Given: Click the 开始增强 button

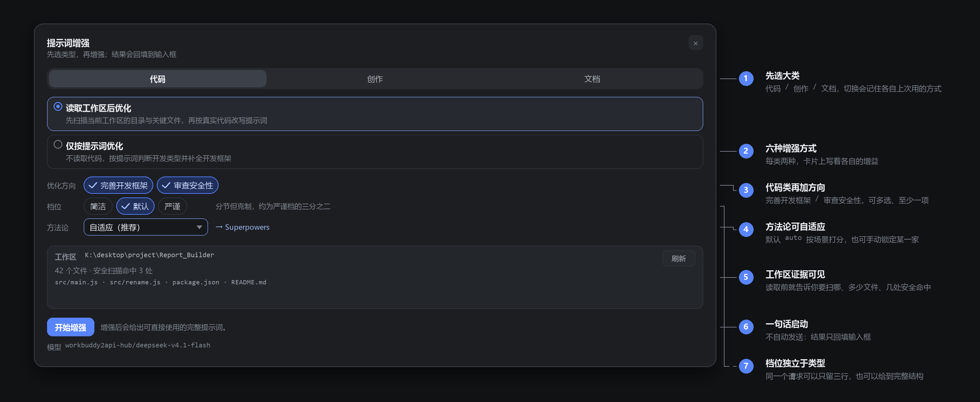Looking at the screenshot, I should coord(70,327).
